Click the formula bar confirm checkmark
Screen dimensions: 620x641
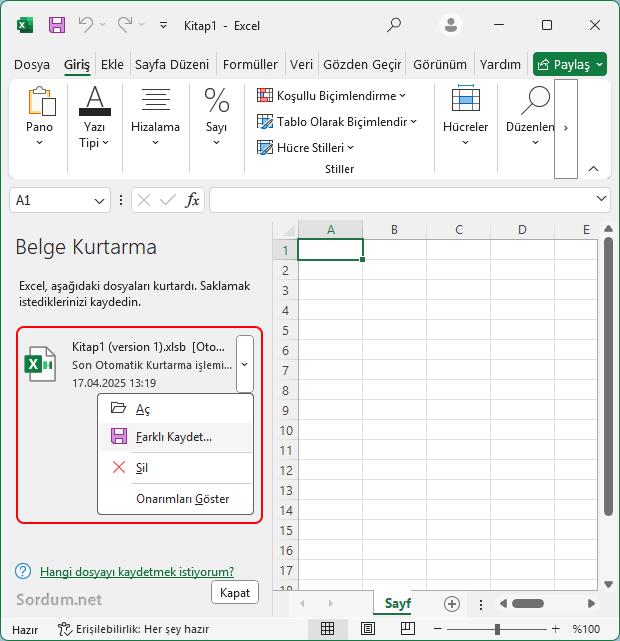tap(168, 200)
